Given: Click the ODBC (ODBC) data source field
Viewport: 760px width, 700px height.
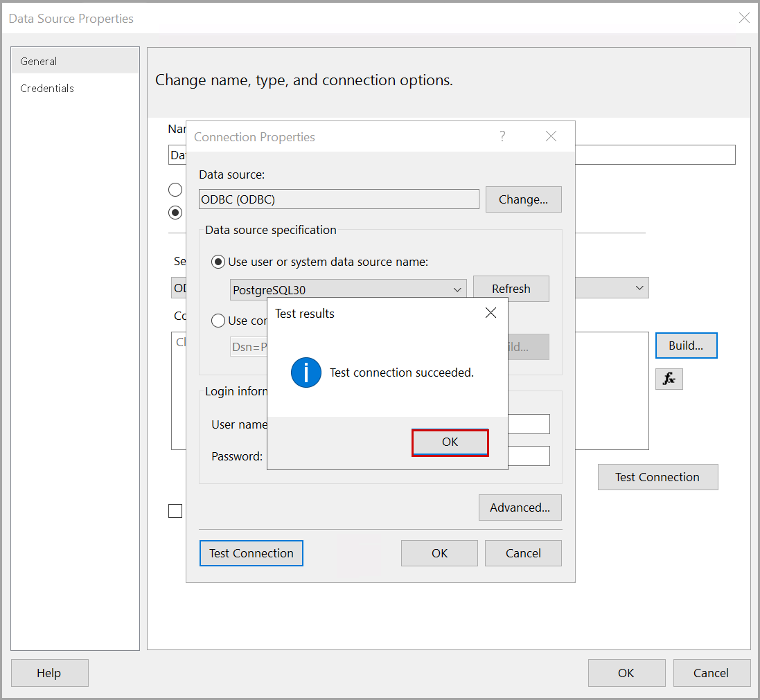Looking at the screenshot, I should (x=338, y=199).
